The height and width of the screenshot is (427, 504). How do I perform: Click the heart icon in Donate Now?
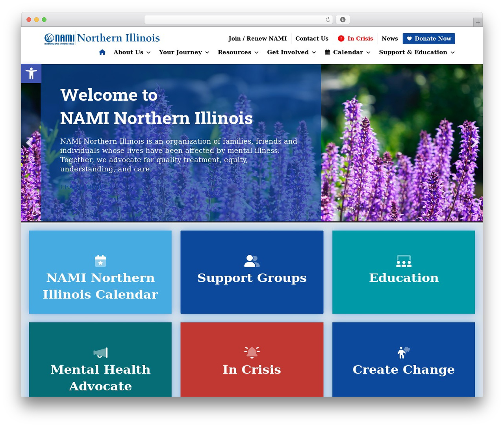(x=409, y=39)
